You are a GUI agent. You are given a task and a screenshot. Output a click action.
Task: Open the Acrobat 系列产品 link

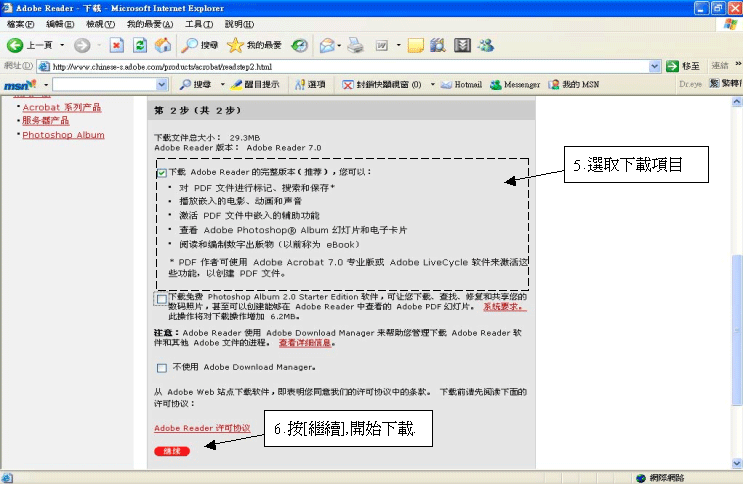(x=62, y=108)
